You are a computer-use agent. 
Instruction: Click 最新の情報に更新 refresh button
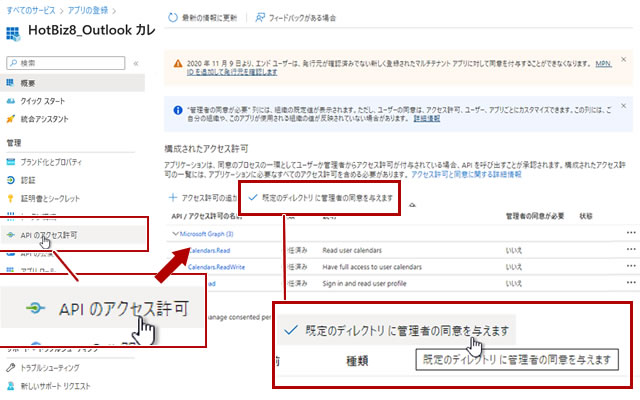pyautogui.click(x=203, y=18)
